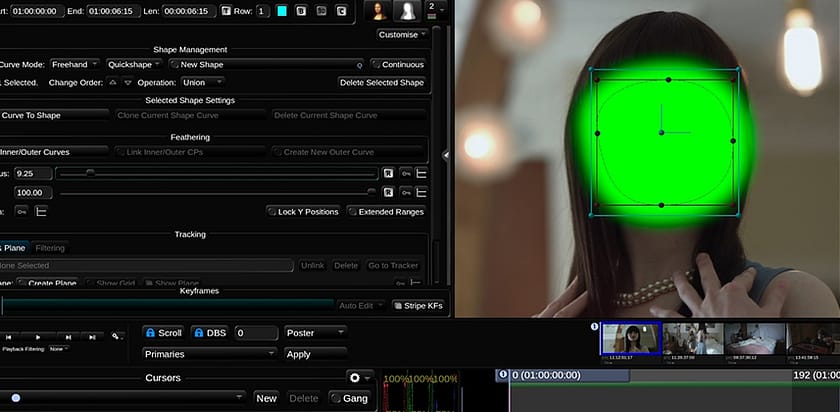Screen dimensions: 840x412
Task: Click the Unlink button
Action: (x=312, y=265)
